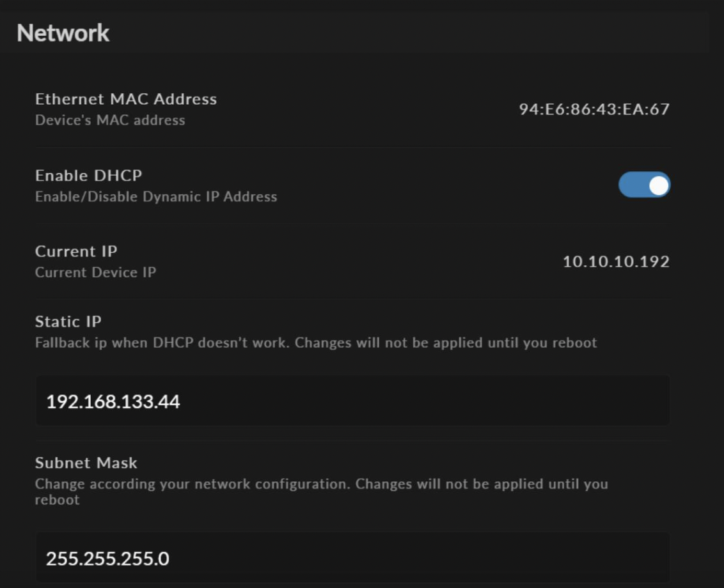Click the 255.255.255.0 text in Subnet Mask
The height and width of the screenshot is (588, 724).
(x=107, y=559)
